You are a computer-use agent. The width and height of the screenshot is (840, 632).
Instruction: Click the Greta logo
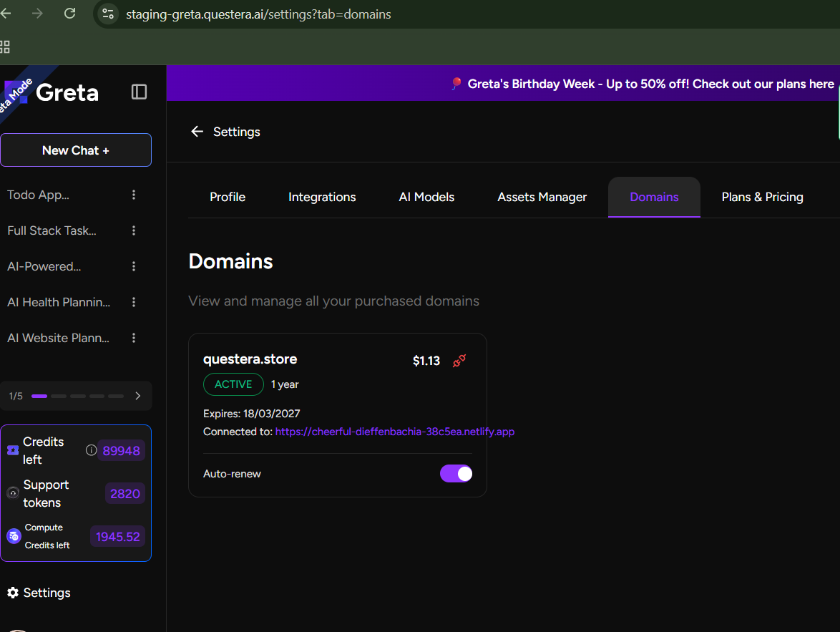(x=52, y=92)
